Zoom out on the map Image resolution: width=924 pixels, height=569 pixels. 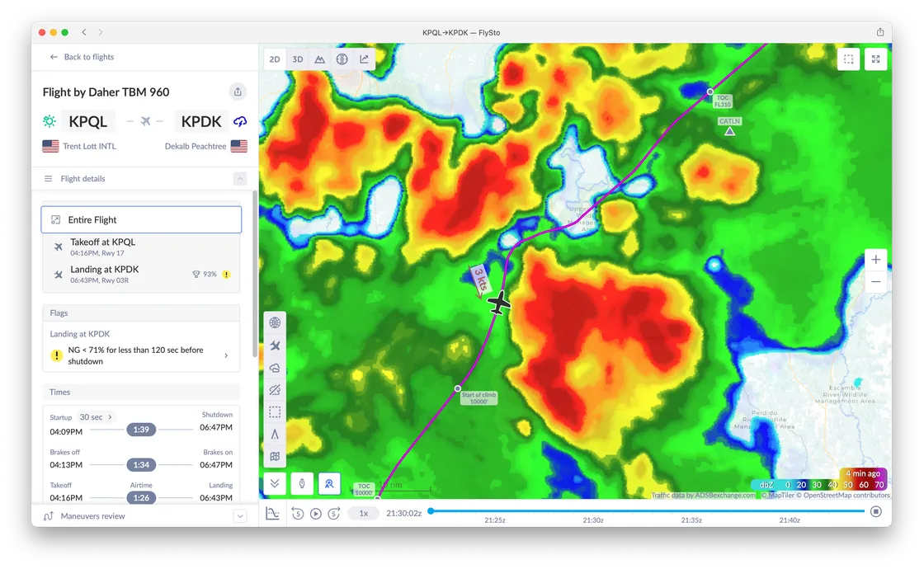point(875,281)
